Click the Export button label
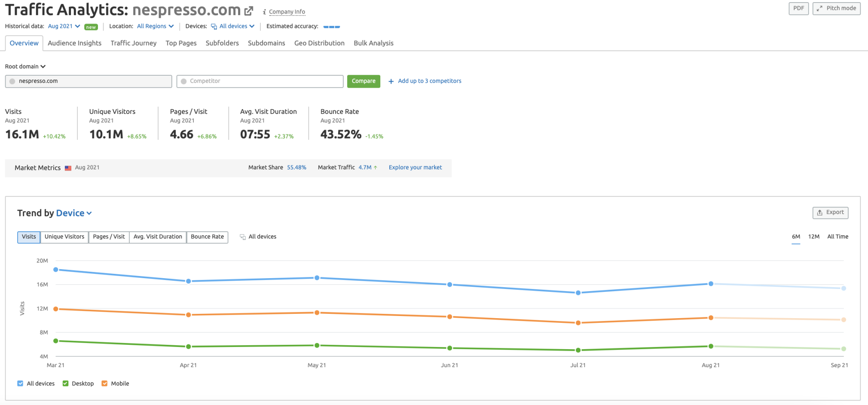The width and height of the screenshot is (868, 405). tap(835, 212)
